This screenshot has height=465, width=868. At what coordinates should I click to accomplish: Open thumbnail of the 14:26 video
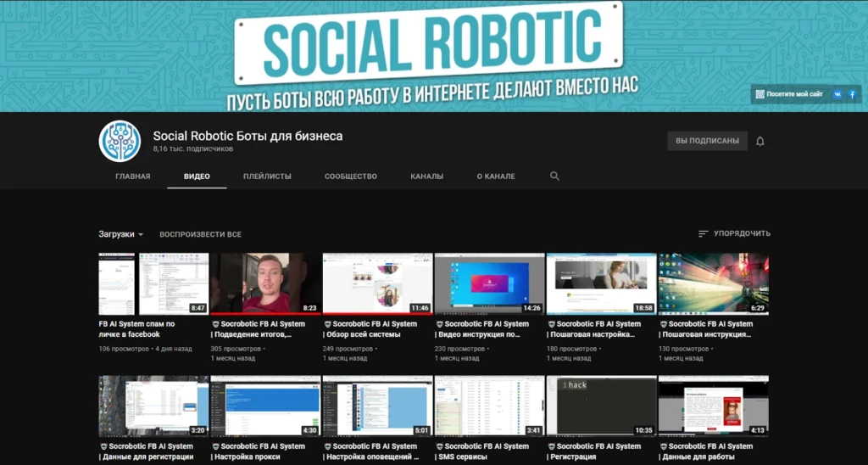(489, 283)
